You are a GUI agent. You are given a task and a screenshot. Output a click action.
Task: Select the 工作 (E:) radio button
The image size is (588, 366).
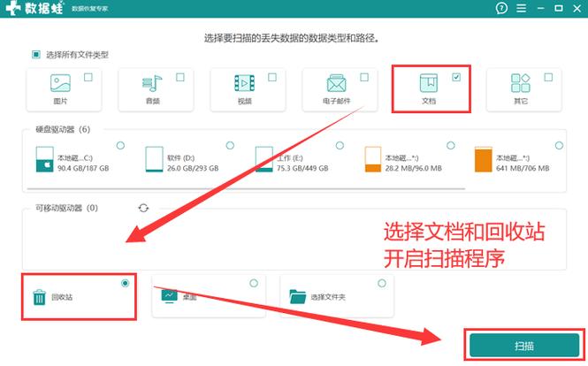(340, 146)
